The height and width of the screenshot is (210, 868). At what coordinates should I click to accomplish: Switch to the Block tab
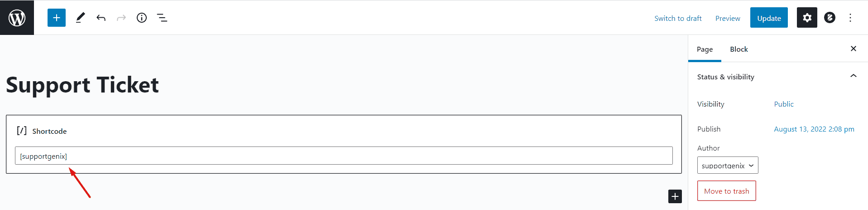click(x=739, y=49)
